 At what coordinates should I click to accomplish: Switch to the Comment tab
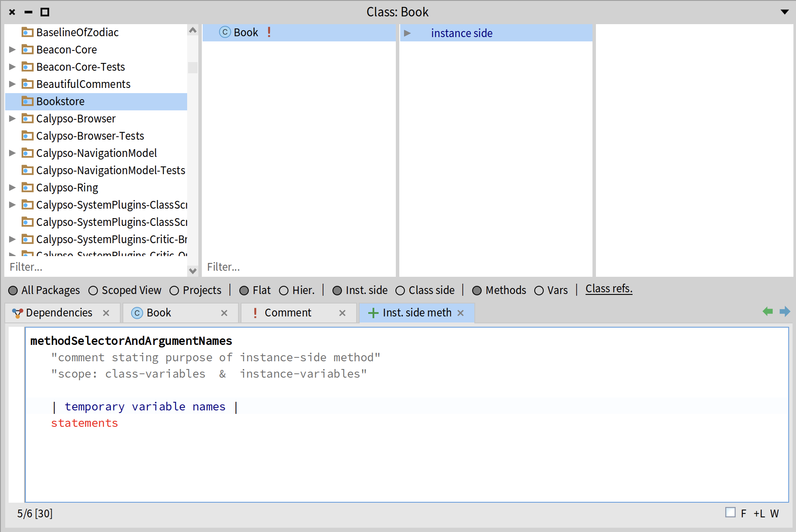288,313
